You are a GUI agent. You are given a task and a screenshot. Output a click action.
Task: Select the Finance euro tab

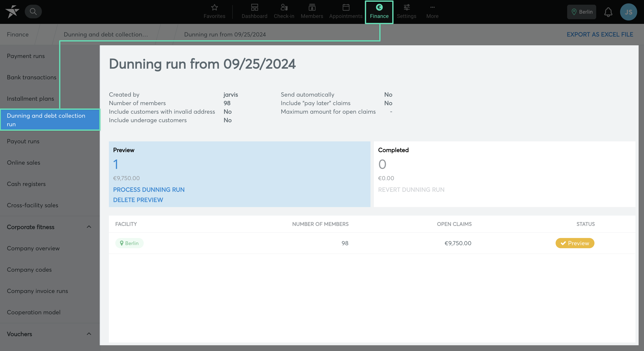[x=379, y=12]
